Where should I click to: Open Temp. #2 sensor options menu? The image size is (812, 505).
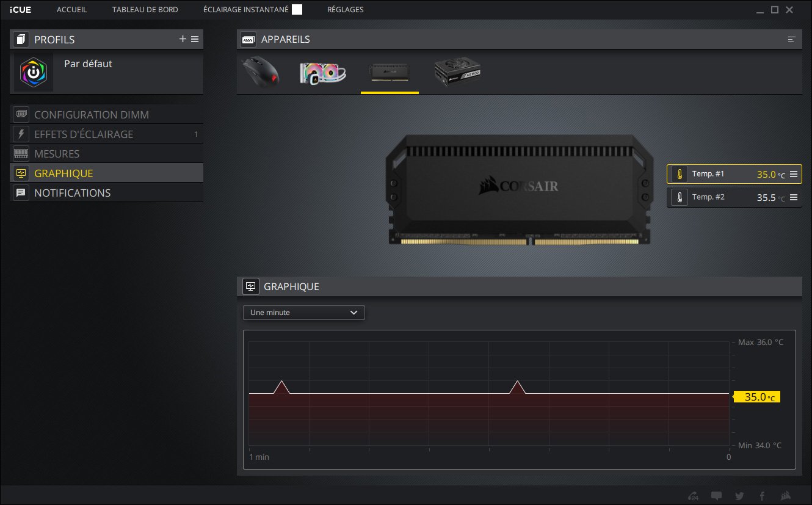point(794,197)
